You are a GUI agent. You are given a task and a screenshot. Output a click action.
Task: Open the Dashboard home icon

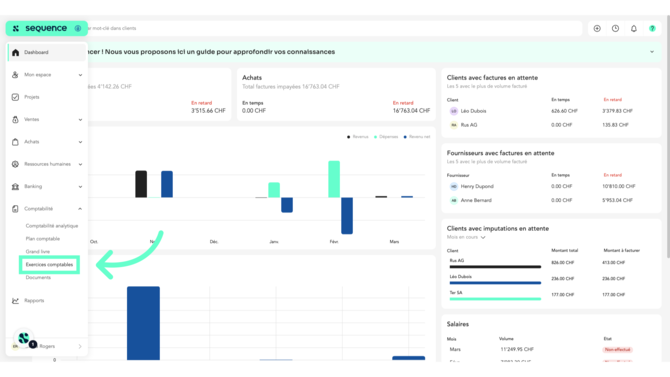15,53
